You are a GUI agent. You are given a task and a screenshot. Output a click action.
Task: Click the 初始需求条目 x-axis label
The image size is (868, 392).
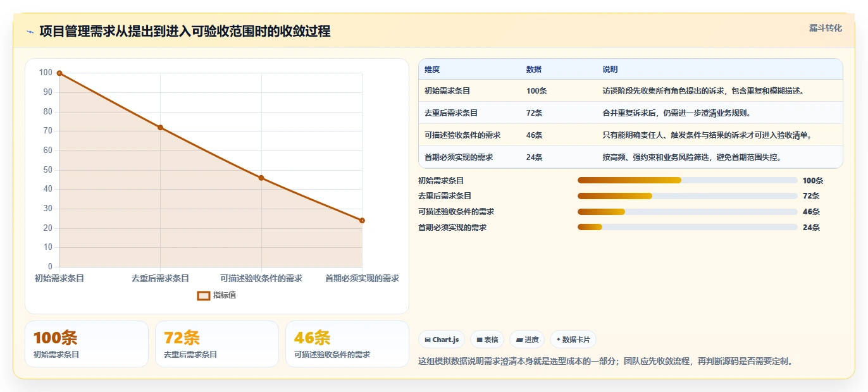[x=59, y=278]
